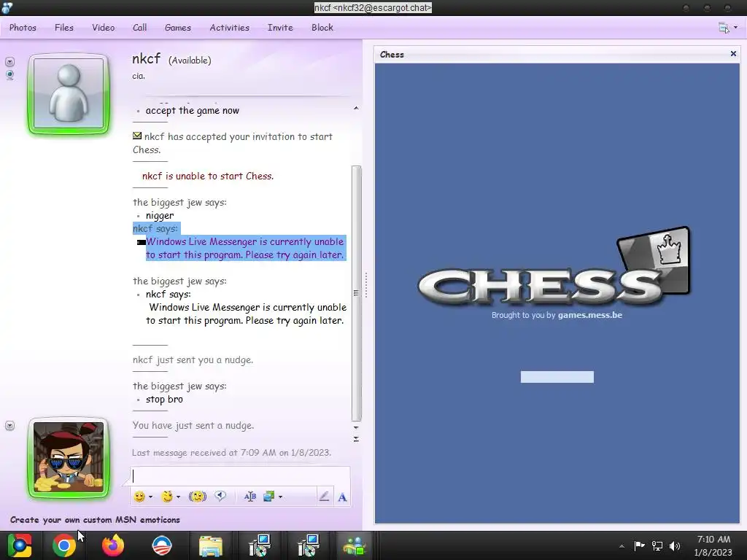Click the chat history scrollbar thumb

356,293
